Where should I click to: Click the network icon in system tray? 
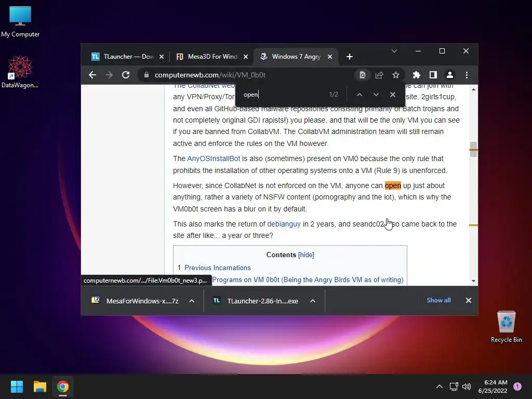point(454,387)
